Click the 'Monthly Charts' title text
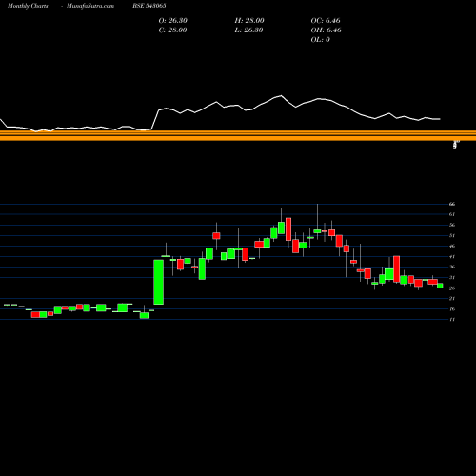Screen dimensions: 476x476 click(x=28, y=6)
